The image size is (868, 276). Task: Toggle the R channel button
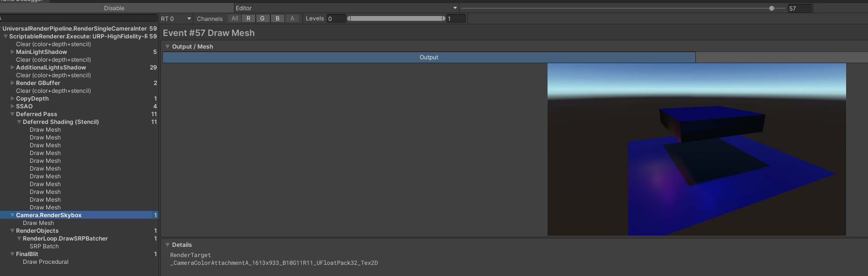(248, 19)
